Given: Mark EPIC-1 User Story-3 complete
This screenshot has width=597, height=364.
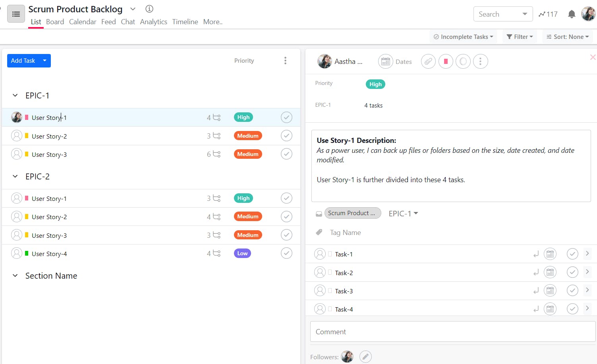Looking at the screenshot, I should pyautogui.click(x=286, y=154).
